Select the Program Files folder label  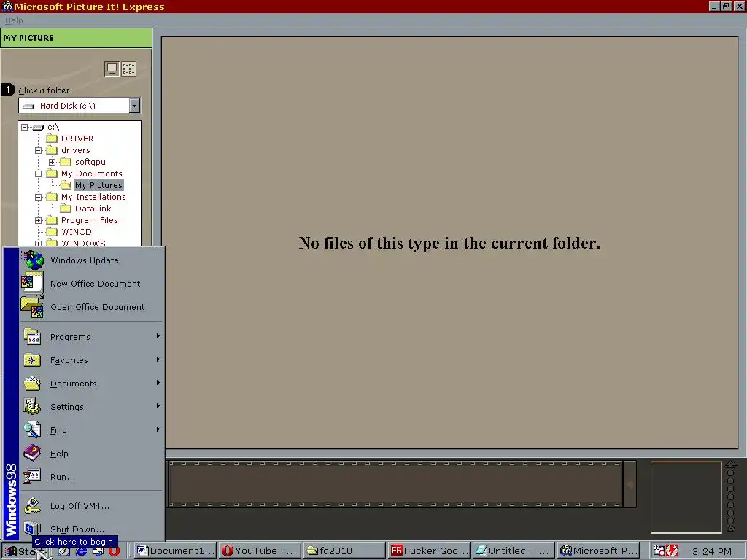click(89, 220)
